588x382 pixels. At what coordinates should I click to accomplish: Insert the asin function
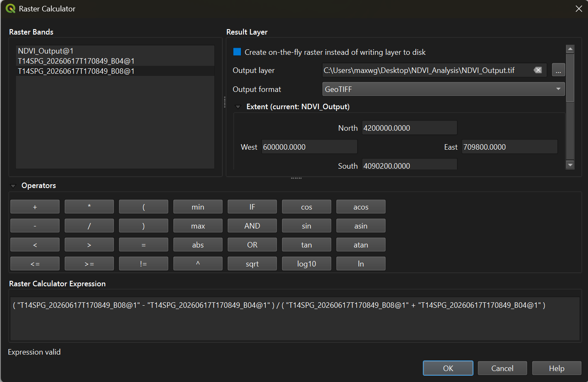pos(361,226)
